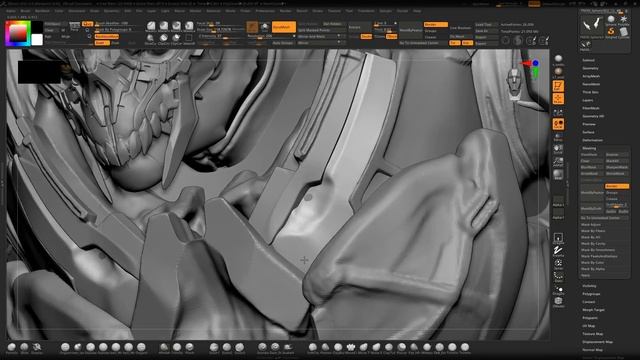Expand the Deformation subpalette
This screenshot has width=640, height=360.
pos(593,140)
